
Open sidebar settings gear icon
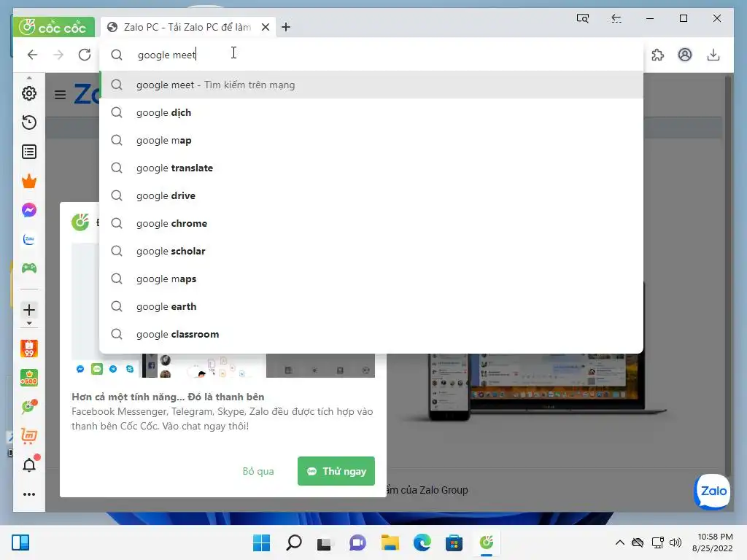click(29, 93)
